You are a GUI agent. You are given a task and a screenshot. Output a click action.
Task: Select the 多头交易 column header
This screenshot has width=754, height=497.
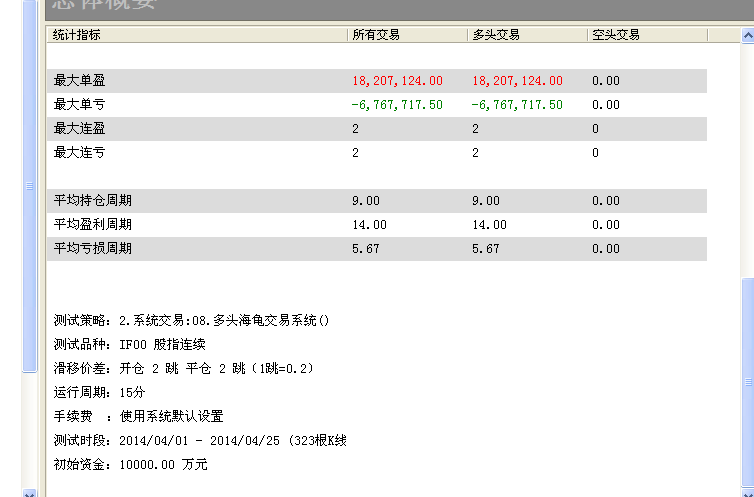(x=496, y=35)
